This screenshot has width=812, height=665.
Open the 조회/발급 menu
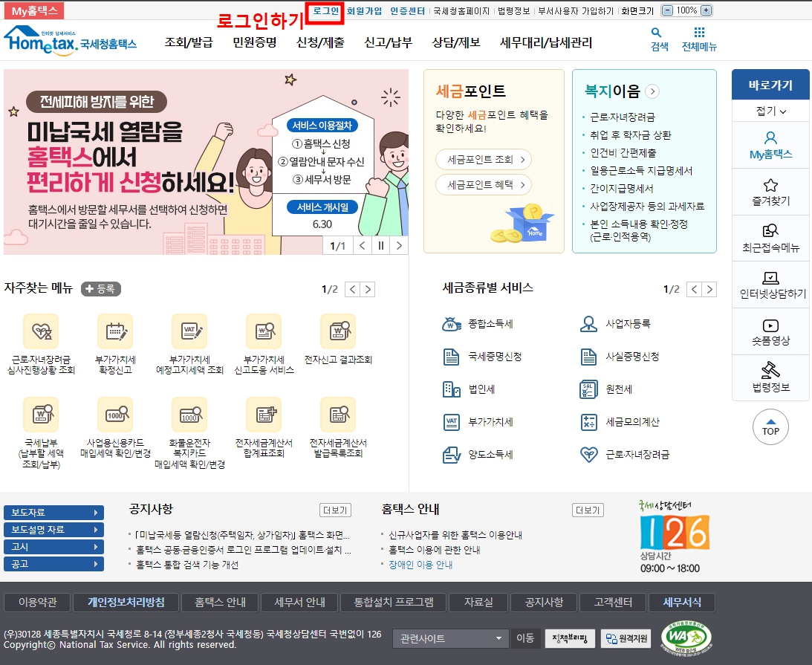tap(189, 42)
